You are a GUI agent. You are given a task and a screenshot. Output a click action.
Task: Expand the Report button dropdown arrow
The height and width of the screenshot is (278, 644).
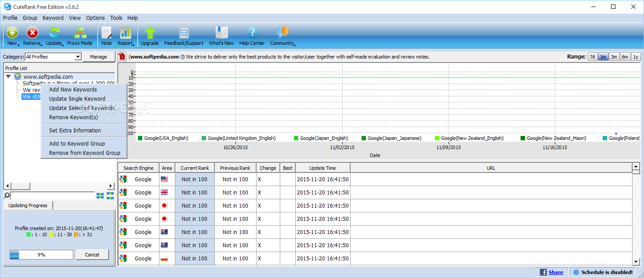133,44
